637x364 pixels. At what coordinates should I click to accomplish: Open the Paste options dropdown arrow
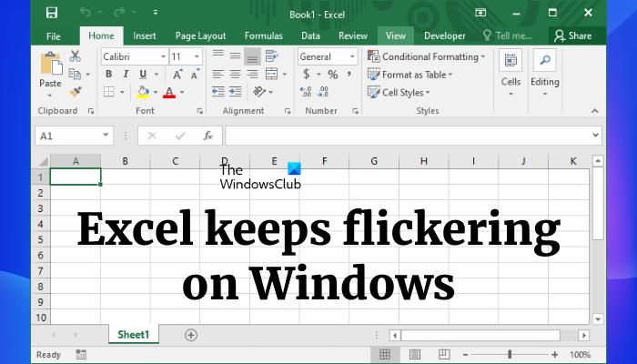50,96
